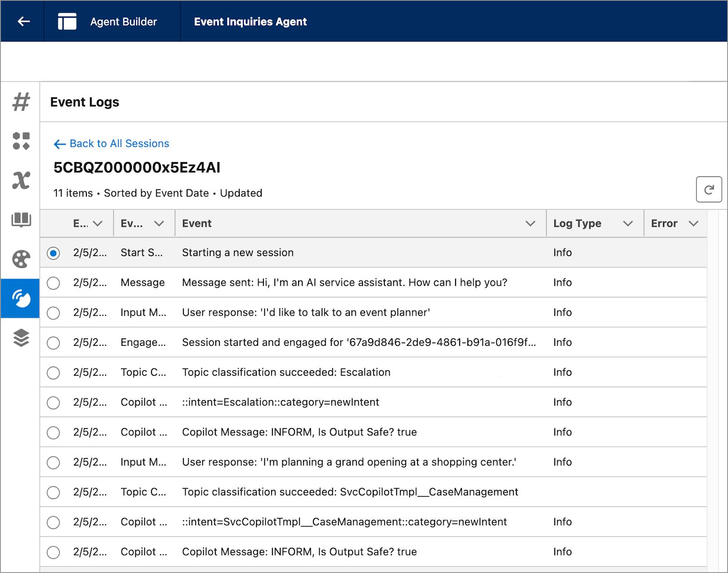The width and height of the screenshot is (728, 573).
Task: Select the palette icon in the sidebar
Action: click(x=21, y=259)
